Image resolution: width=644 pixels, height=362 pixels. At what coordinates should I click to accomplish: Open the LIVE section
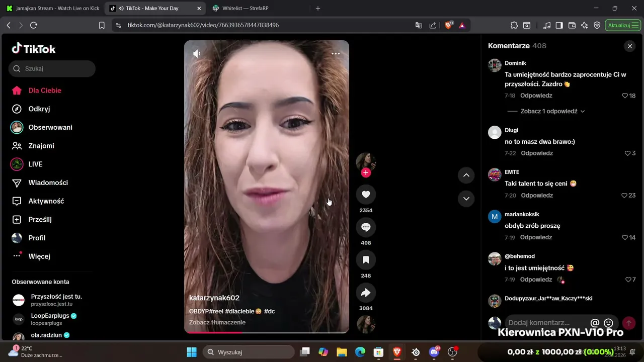tap(27, 164)
